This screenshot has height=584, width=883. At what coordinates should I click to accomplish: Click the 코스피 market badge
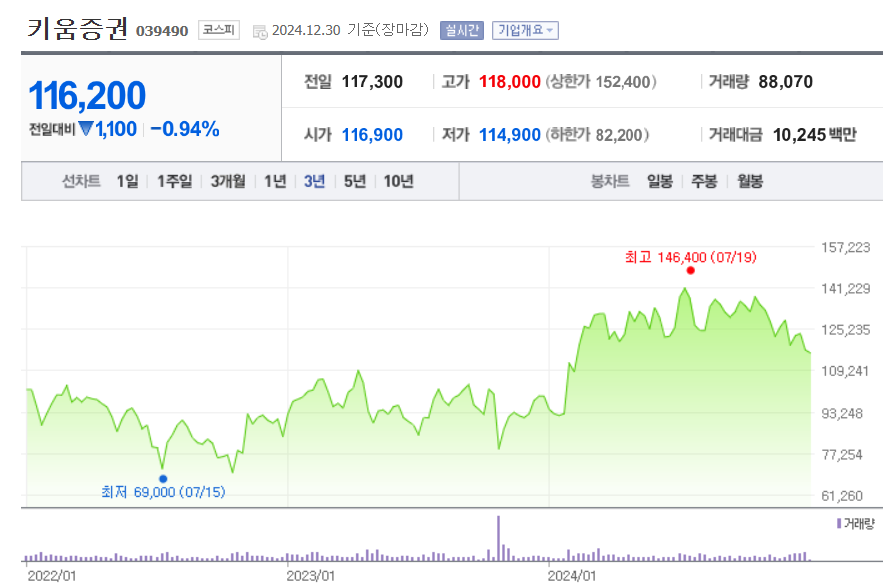pyautogui.click(x=218, y=30)
